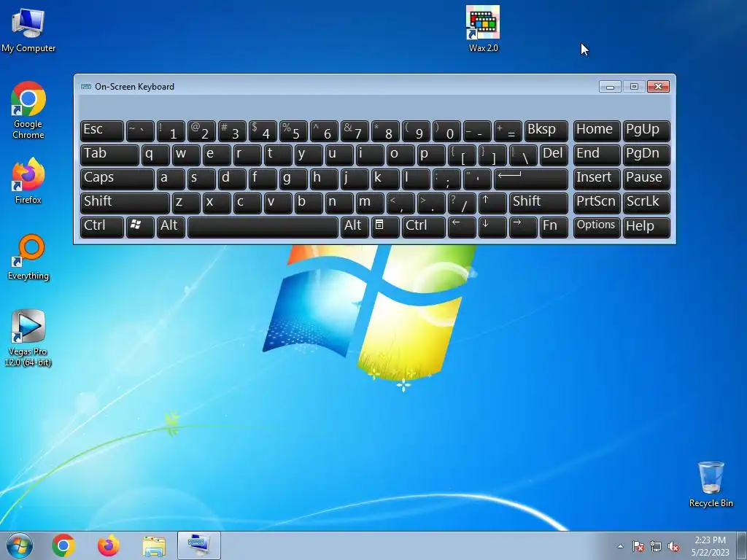Tap the Esc key
This screenshot has height=560, width=747.
pos(101,131)
